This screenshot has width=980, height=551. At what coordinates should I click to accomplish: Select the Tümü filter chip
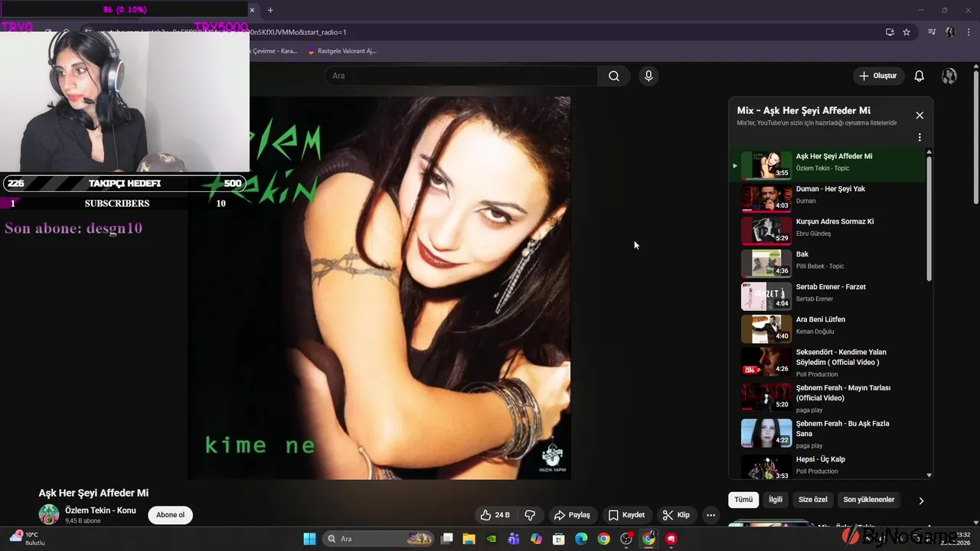pyautogui.click(x=743, y=500)
